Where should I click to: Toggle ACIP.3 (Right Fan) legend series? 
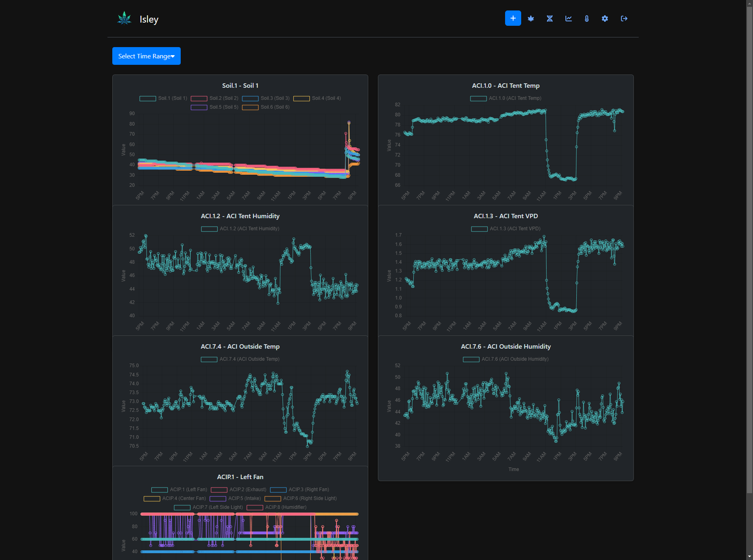click(299, 490)
